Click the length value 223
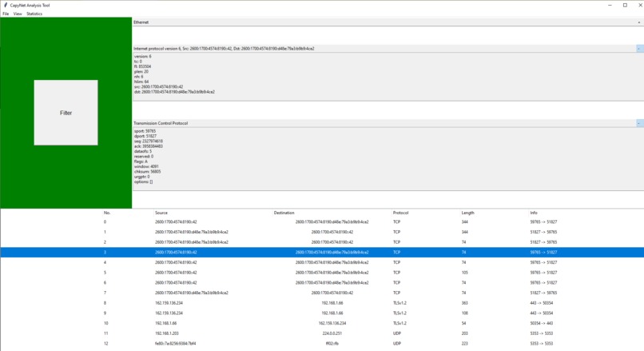This screenshot has width=644, height=351. (x=464, y=344)
